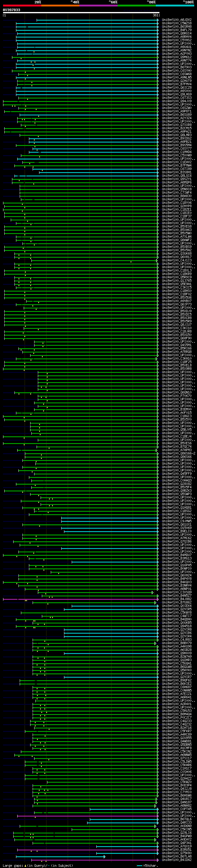This screenshot has width=197, height=868.
Task: Select hit label UniRef100_B7G862
Action: [177, 602]
